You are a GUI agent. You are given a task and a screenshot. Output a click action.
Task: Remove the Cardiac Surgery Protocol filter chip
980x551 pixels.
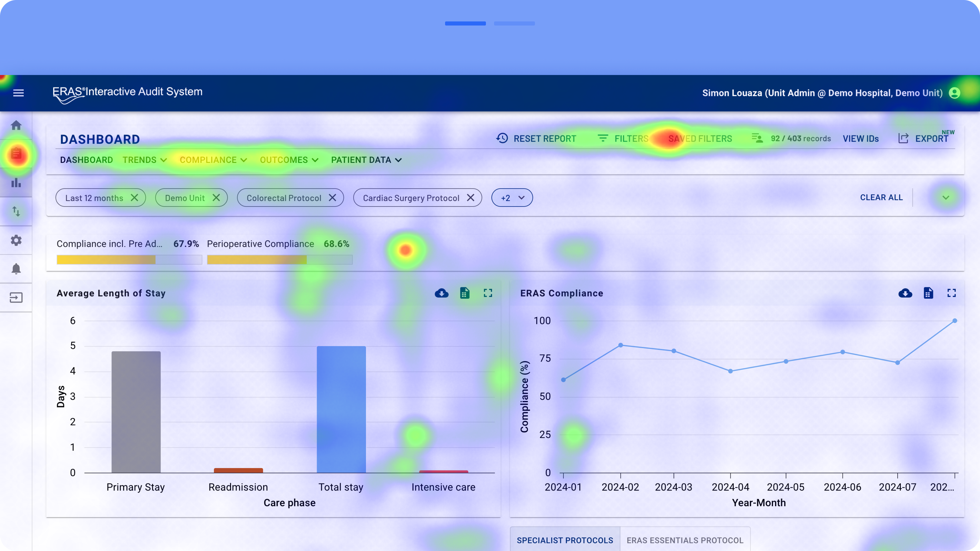[470, 198]
